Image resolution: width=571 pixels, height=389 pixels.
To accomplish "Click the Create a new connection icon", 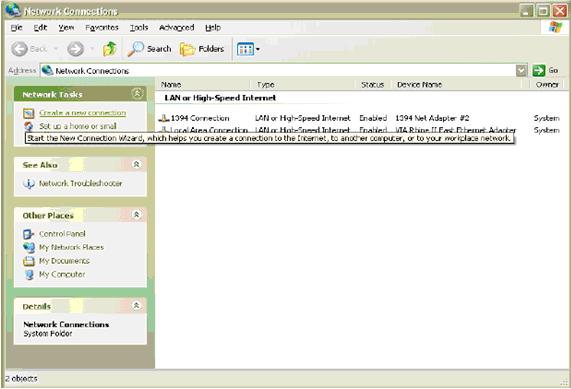I will [x=28, y=113].
